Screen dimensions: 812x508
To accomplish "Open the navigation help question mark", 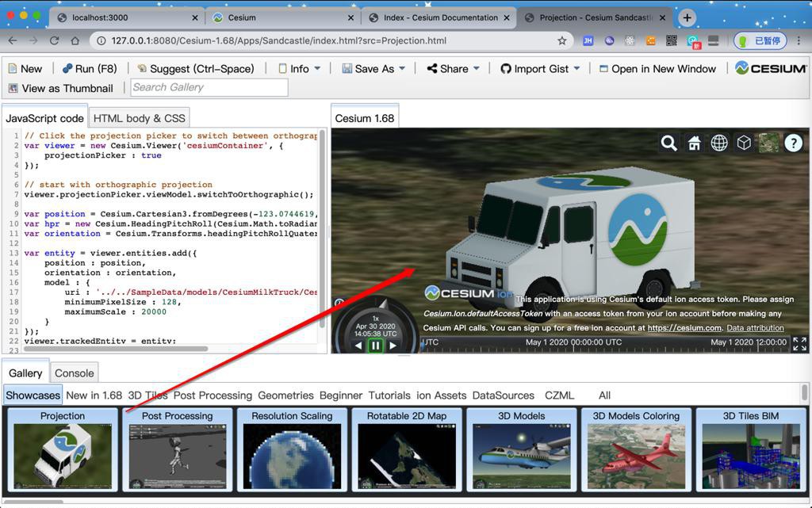I will (x=793, y=143).
